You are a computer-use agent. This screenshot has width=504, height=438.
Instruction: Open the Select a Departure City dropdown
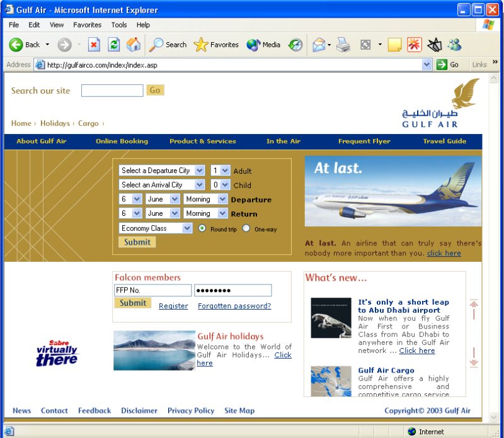(162, 170)
